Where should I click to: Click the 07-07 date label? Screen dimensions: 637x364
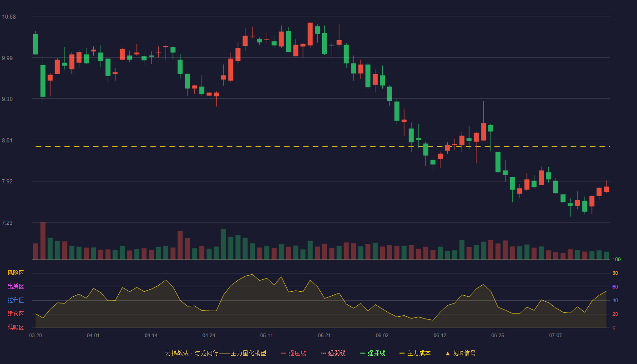556,335
